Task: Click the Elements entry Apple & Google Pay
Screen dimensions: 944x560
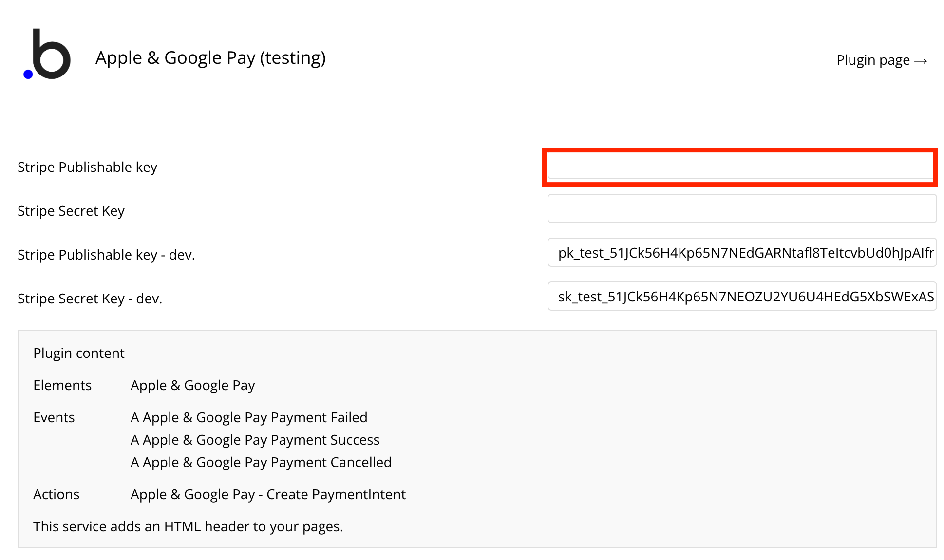Action: point(193,385)
